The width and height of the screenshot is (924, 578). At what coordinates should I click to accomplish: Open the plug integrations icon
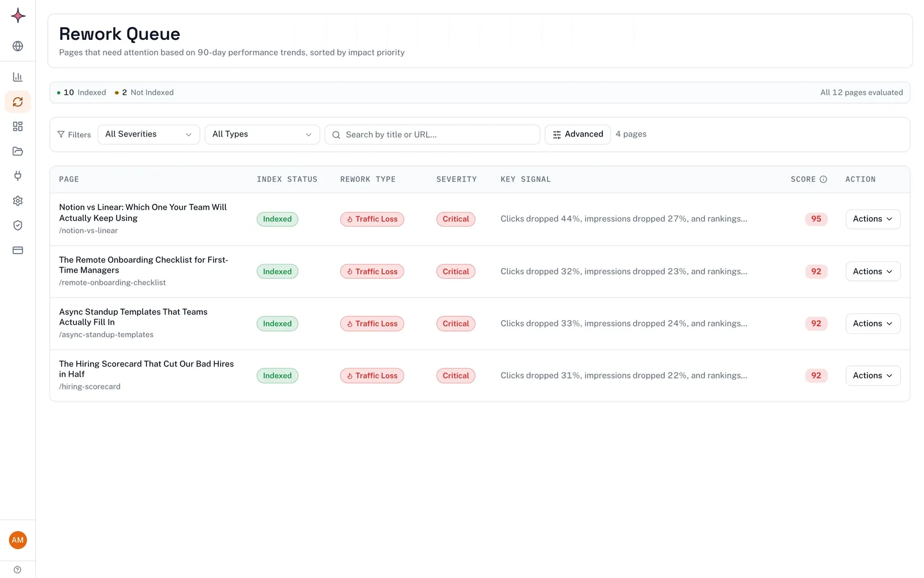[x=18, y=176]
